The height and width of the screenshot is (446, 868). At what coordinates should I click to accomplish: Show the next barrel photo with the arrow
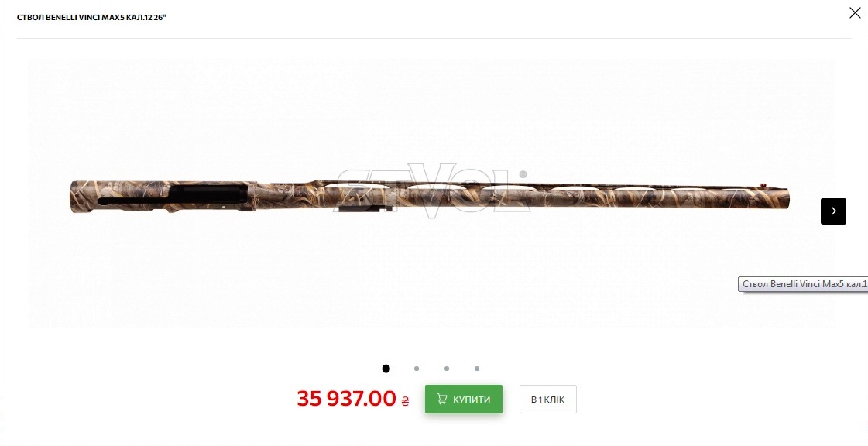[833, 211]
